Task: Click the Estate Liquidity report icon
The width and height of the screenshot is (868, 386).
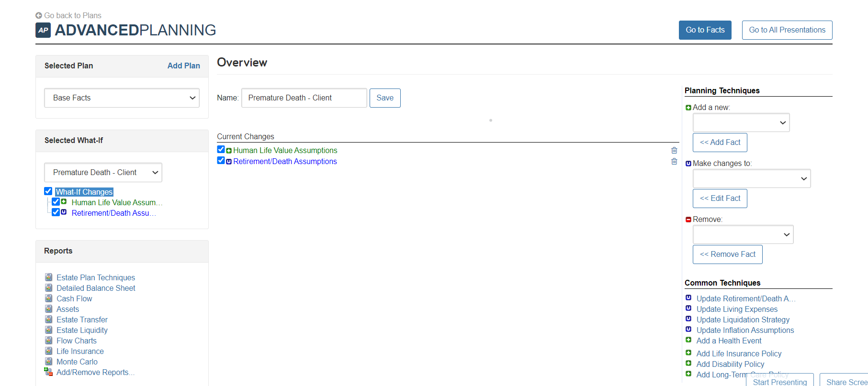Action: (x=48, y=330)
